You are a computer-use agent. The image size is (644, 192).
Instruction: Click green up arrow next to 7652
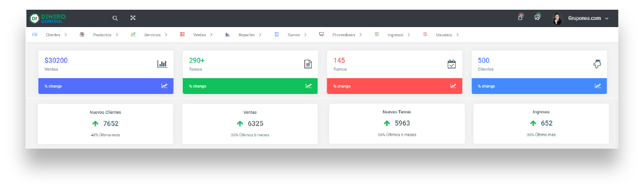pos(95,124)
